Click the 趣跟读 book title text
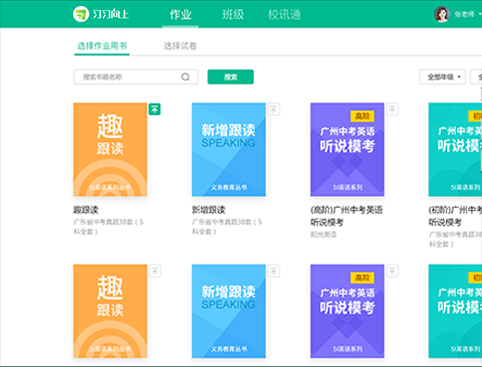 pos(86,210)
